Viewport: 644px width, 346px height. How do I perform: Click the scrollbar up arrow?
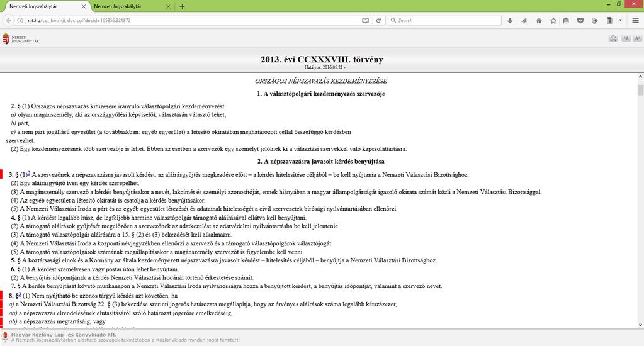coord(640,77)
